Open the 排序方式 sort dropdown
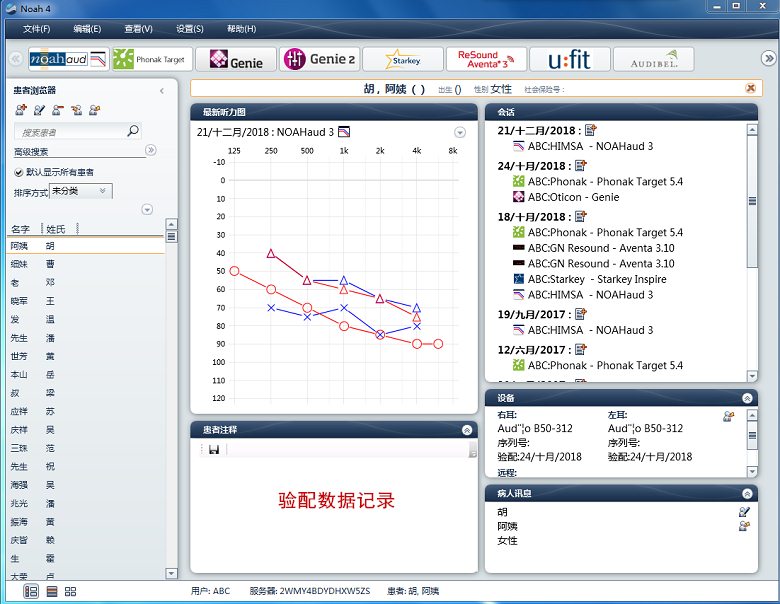The width and height of the screenshot is (780, 604). point(81,191)
